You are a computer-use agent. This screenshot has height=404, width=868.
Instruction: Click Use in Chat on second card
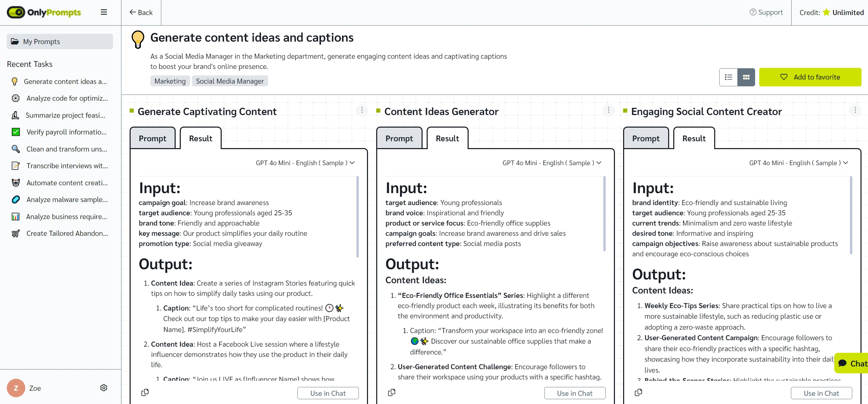pos(575,393)
